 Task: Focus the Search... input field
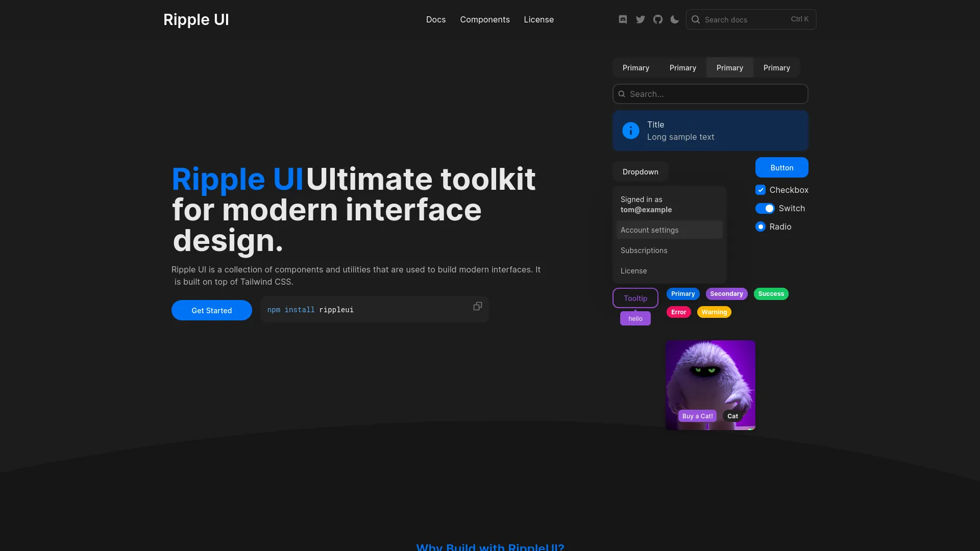pos(710,94)
